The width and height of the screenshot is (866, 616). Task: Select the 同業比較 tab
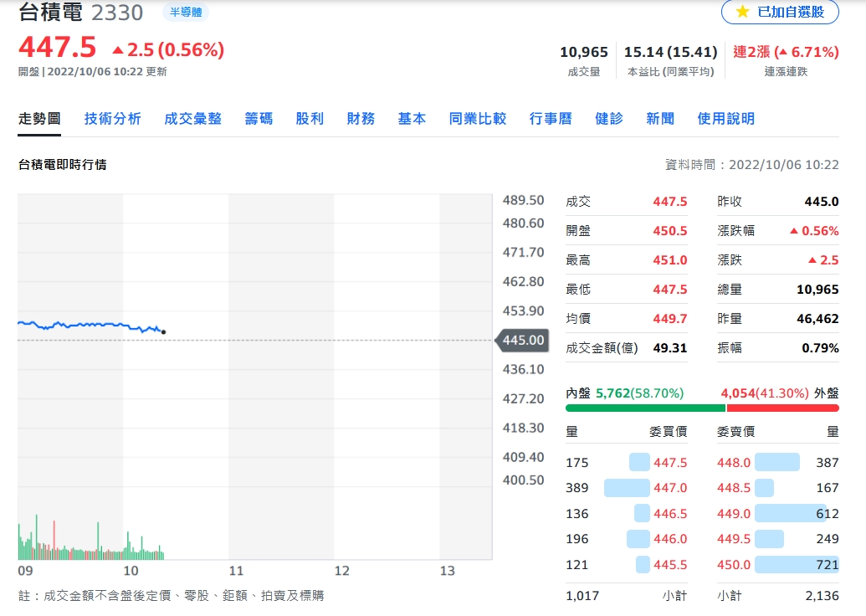[478, 119]
